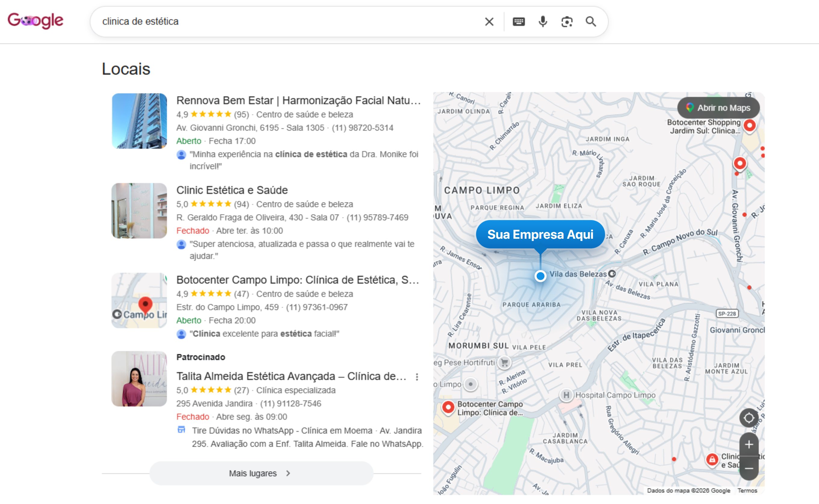Click phone number (11) 97361-0967
The height and width of the screenshot is (504, 819).
pyautogui.click(x=317, y=307)
